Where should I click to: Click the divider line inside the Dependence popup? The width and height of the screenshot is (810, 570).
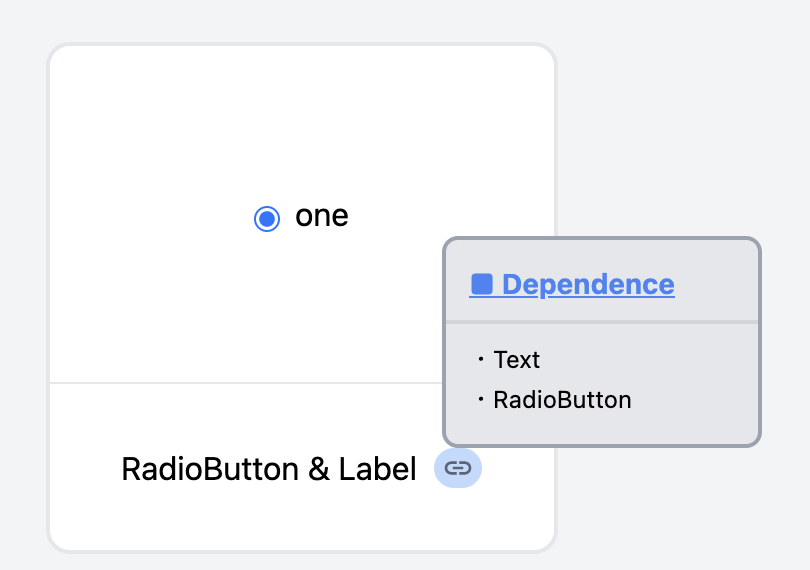pos(602,322)
